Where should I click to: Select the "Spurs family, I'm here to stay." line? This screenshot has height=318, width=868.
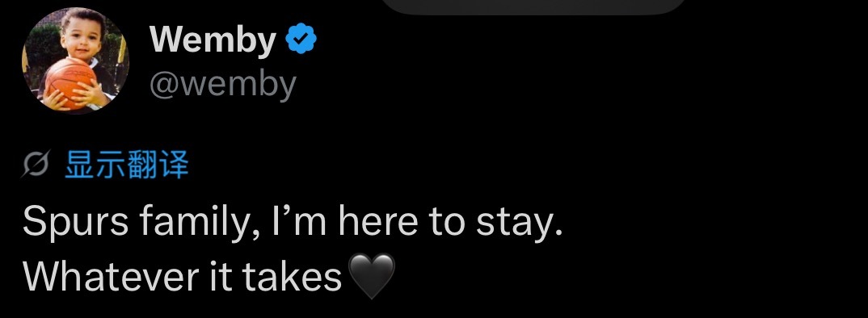point(293,223)
